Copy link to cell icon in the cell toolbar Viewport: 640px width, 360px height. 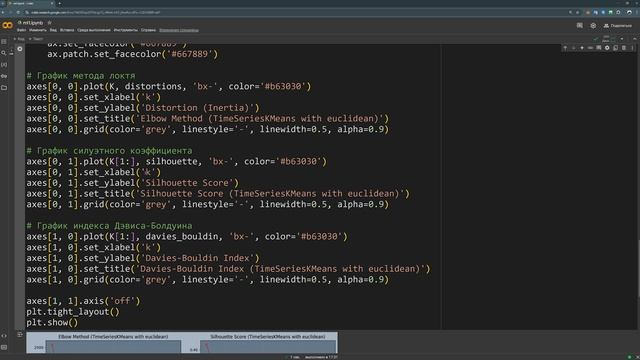pyautogui.click(x=590, y=48)
